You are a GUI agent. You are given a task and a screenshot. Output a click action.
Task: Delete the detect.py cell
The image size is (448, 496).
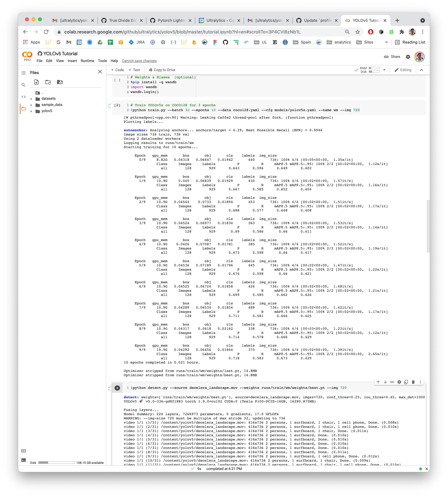pos(413,382)
